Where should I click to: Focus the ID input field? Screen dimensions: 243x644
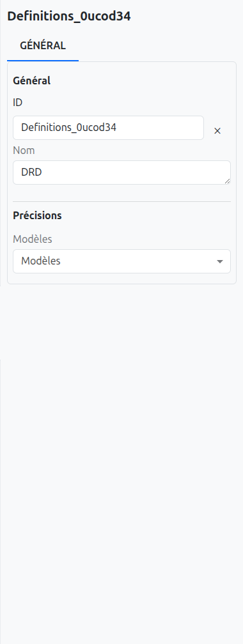click(x=109, y=128)
